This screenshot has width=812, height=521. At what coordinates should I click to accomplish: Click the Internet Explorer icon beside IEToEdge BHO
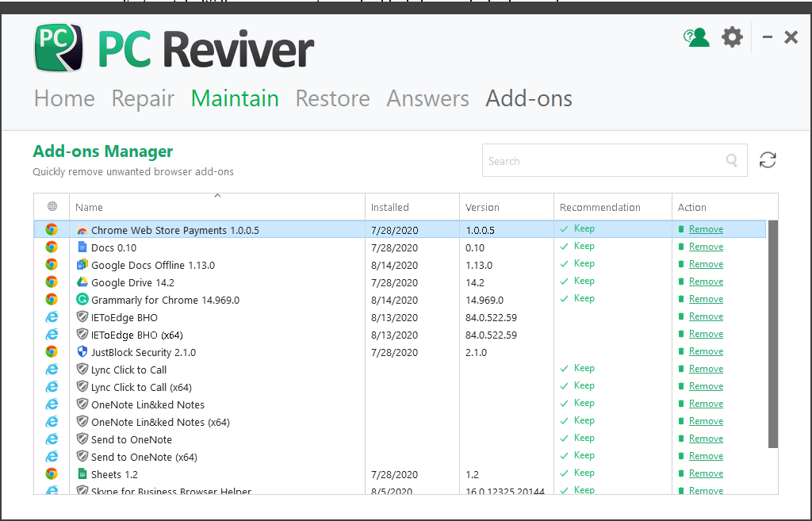pos(51,316)
